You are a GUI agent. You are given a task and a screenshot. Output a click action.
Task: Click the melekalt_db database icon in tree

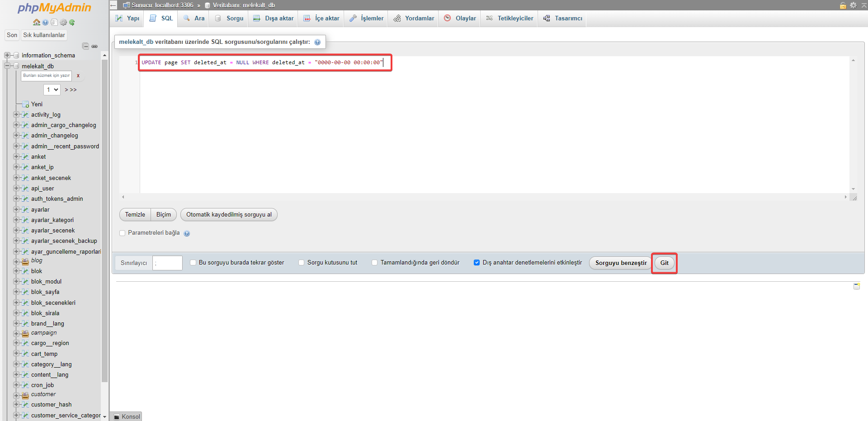(16, 66)
